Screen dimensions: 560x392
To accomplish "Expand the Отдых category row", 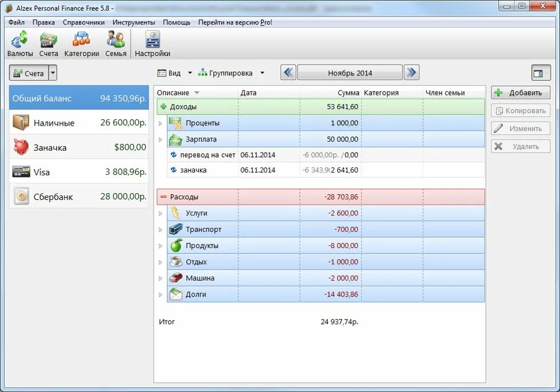I will (x=161, y=262).
